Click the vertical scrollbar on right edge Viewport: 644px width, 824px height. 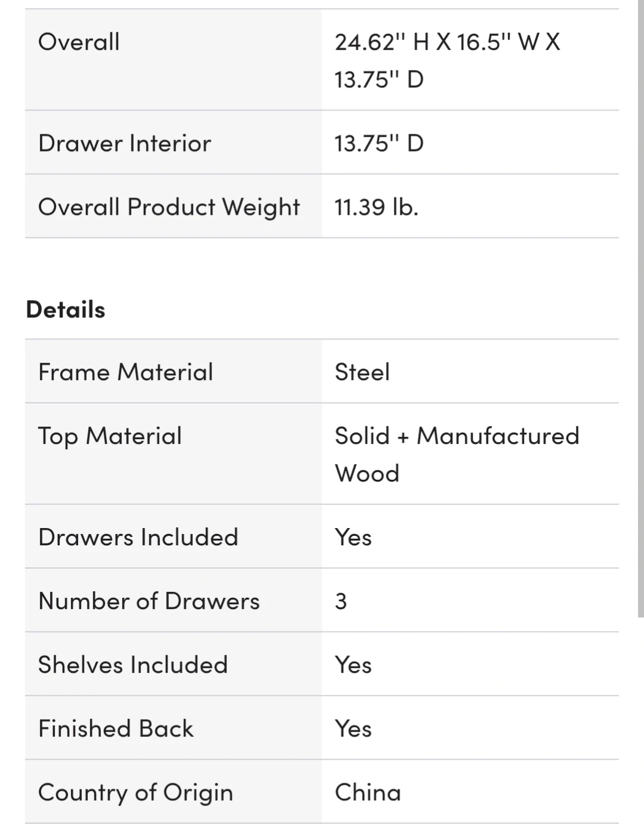pos(640,298)
